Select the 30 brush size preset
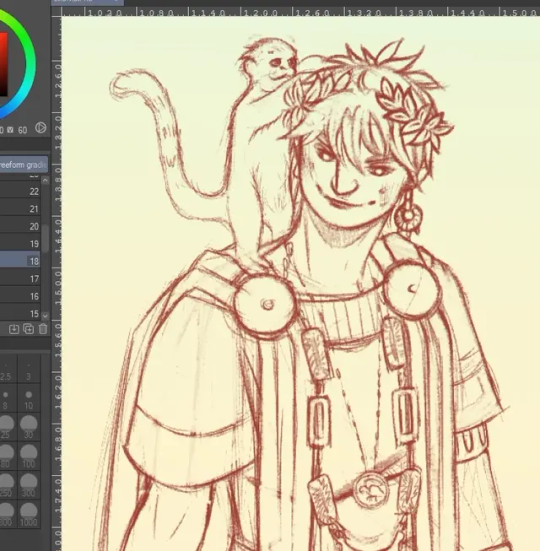Image resolution: width=540 pixels, height=551 pixels. click(29, 428)
